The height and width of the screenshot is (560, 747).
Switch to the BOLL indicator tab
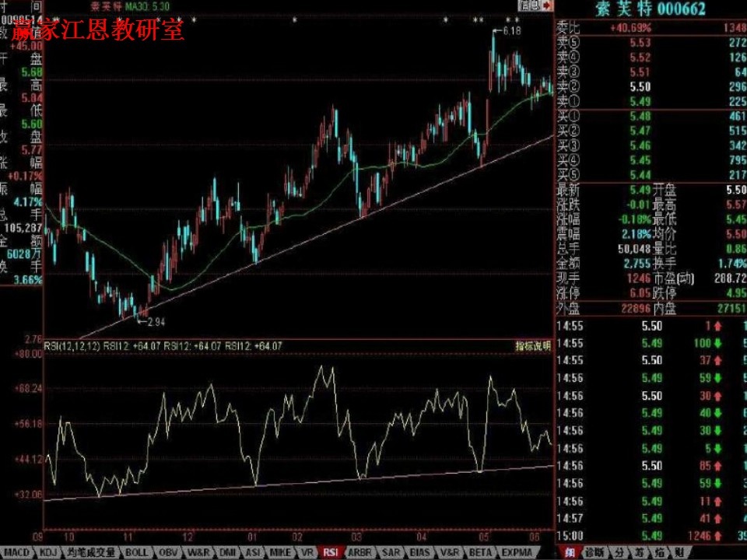tap(136, 552)
